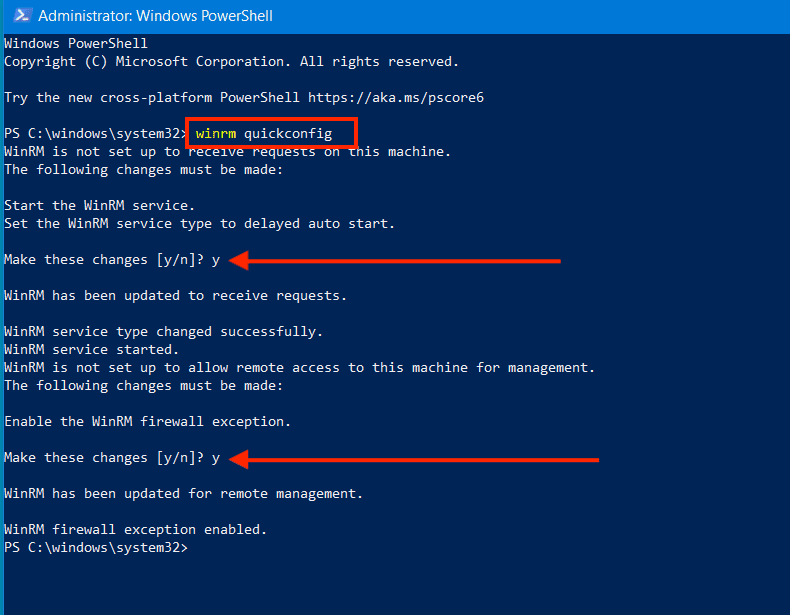Click 'WinRM firewall exception enabled.' line
The width and height of the screenshot is (790, 615).
coord(135,530)
